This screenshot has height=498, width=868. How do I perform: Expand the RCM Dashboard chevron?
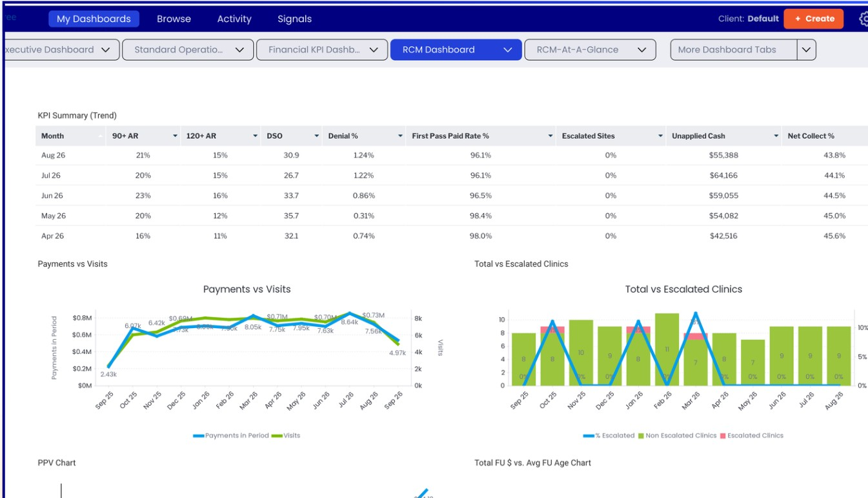point(508,50)
